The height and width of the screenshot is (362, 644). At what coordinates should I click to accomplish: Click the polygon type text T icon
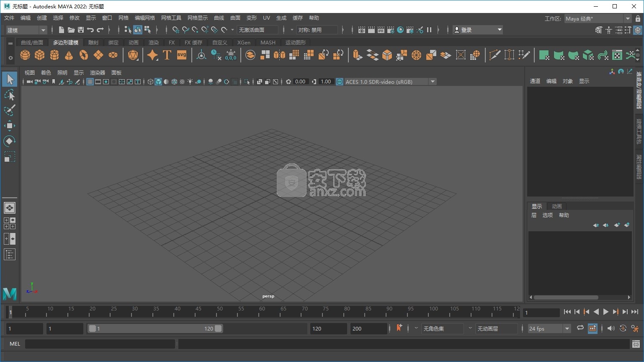(167, 55)
